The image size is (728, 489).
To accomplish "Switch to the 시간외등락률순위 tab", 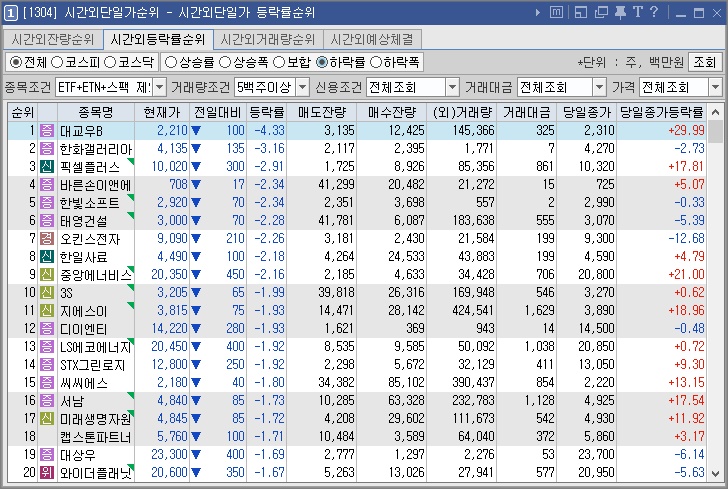I will click(x=158, y=39).
